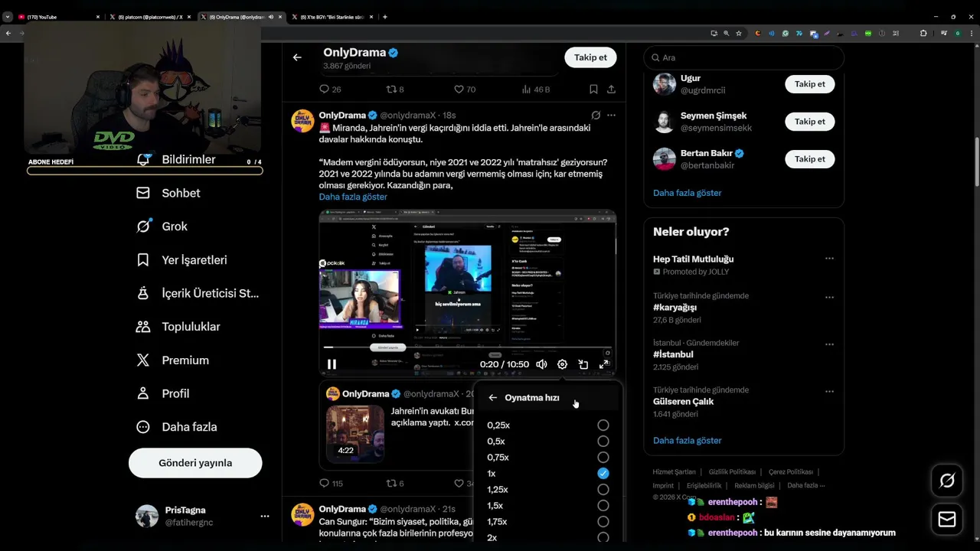Click the Ara search field

pyautogui.click(x=743, y=57)
